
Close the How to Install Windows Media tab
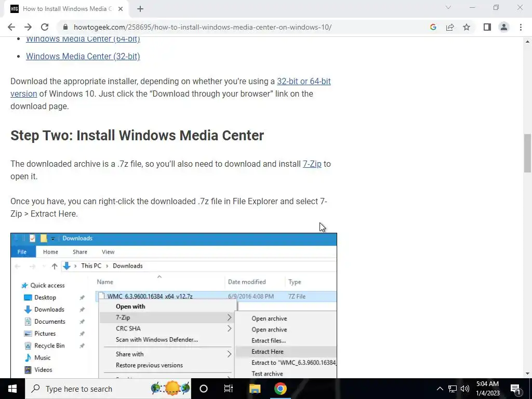coord(121,9)
